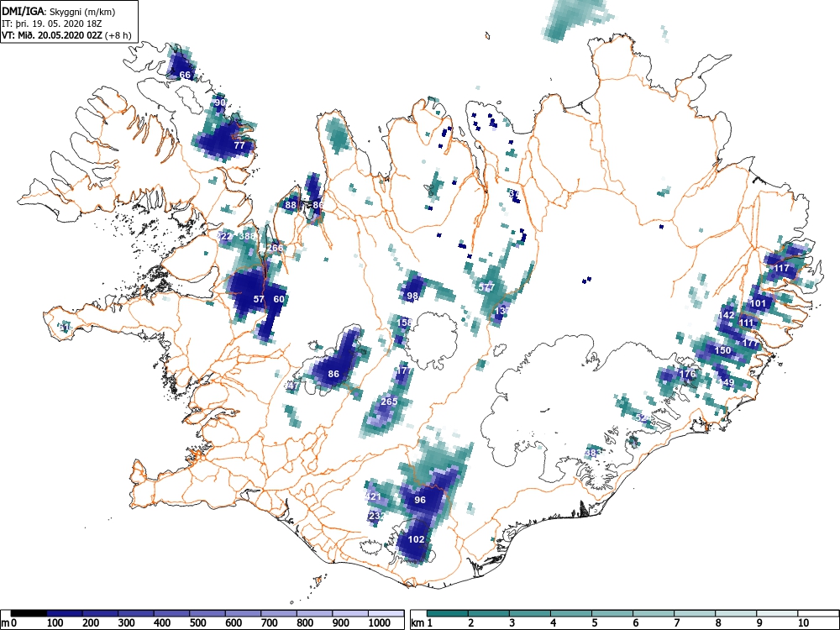Image resolution: width=840 pixels, height=630 pixels.
Task: Click the "500" label in the meter legend
Action: pos(198,623)
